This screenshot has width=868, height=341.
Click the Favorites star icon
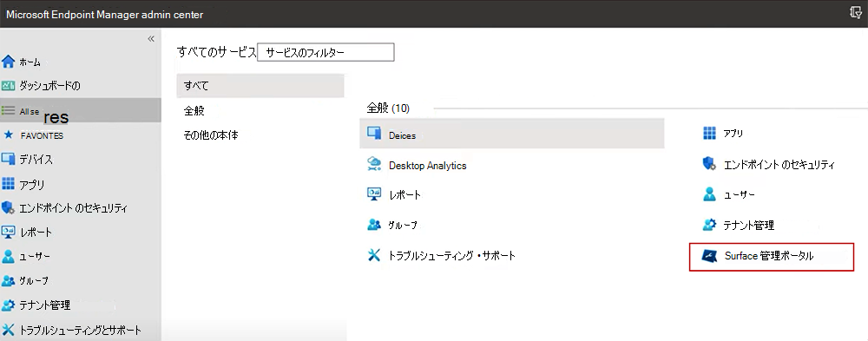pos(9,135)
